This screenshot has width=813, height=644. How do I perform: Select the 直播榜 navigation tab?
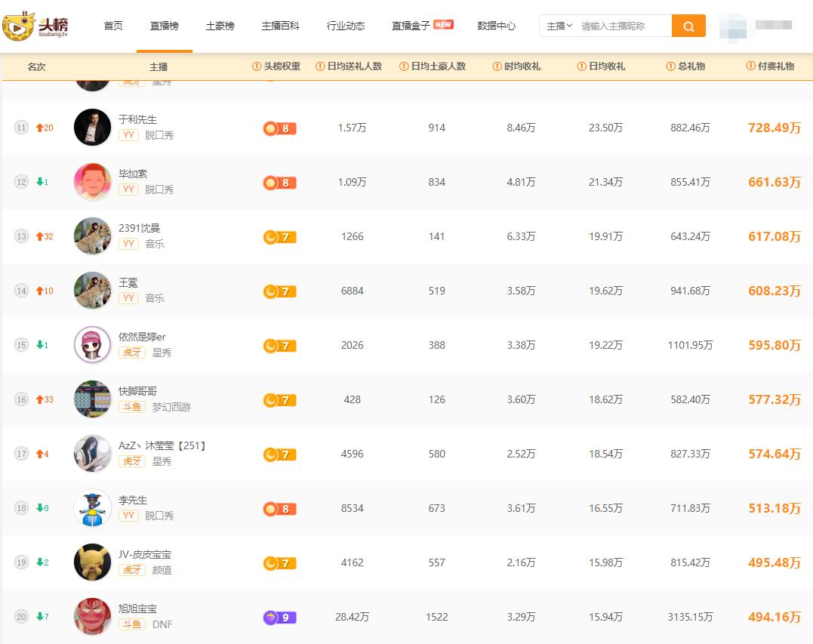pos(165,26)
